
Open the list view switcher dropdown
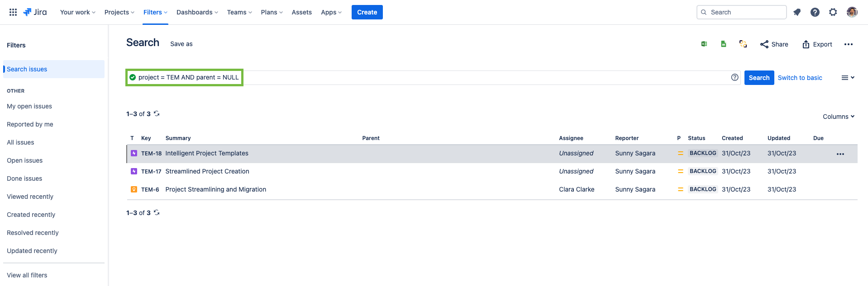click(848, 78)
